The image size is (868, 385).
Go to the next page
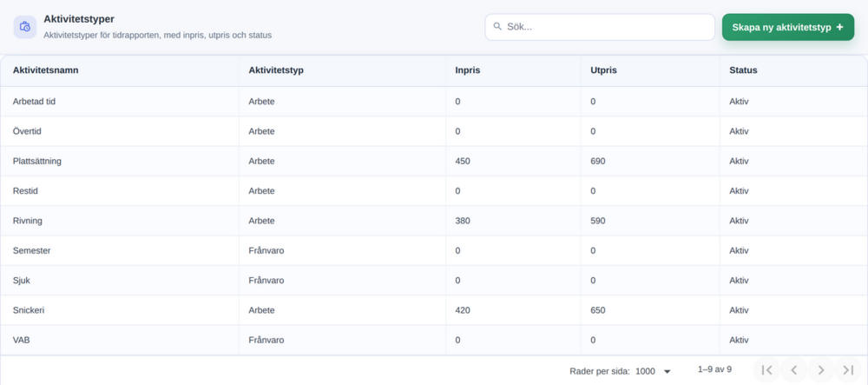point(821,370)
